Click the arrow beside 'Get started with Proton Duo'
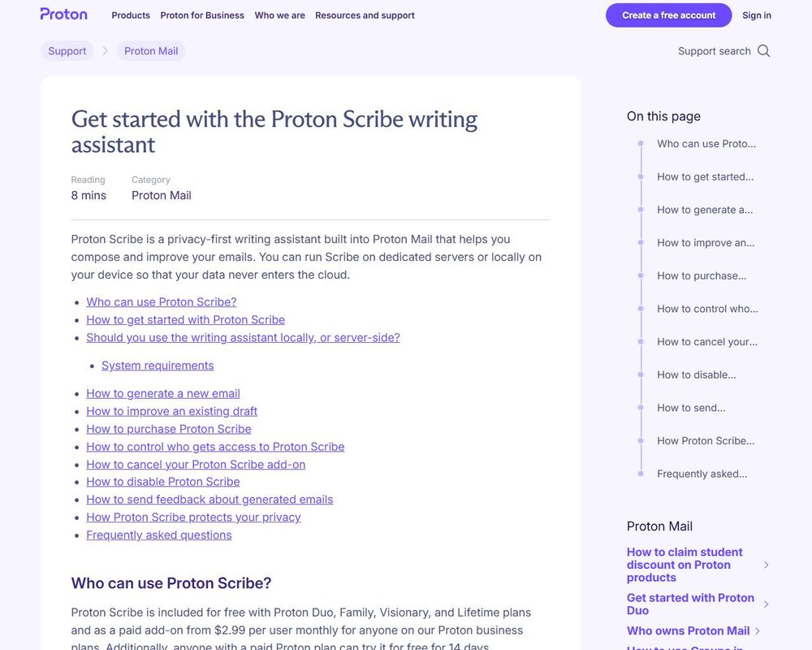The width and height of the screenshot is (812, 650). 766,604
